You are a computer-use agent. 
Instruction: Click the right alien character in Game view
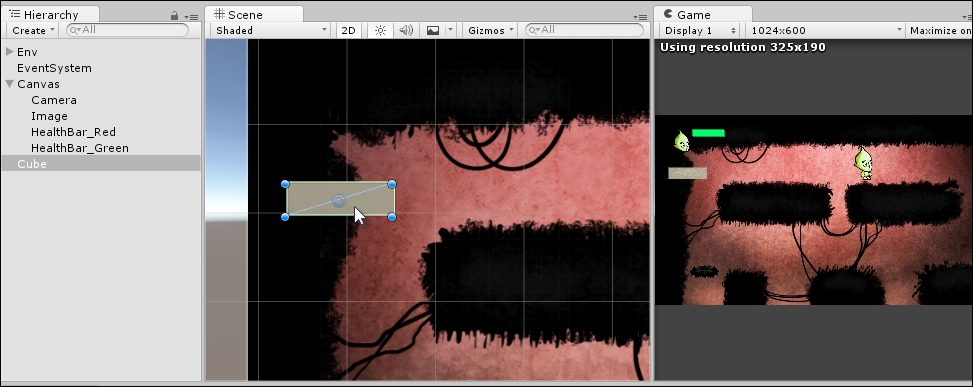tap(863, 163)
